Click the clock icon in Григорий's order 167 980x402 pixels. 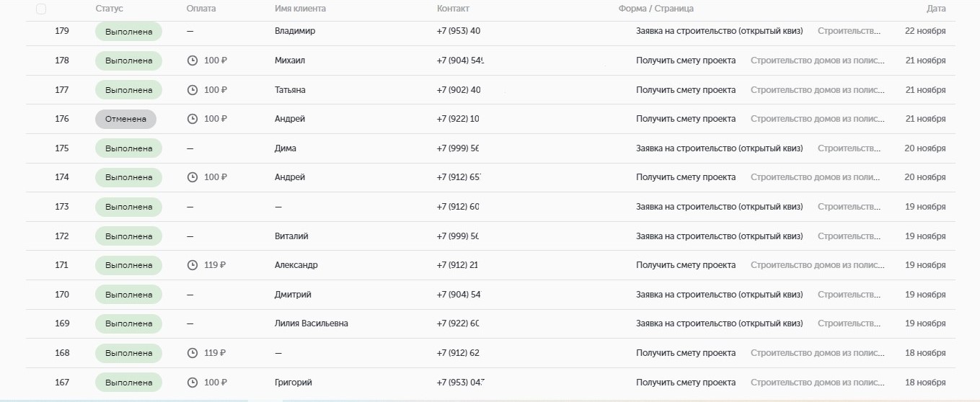pos(193,383)
